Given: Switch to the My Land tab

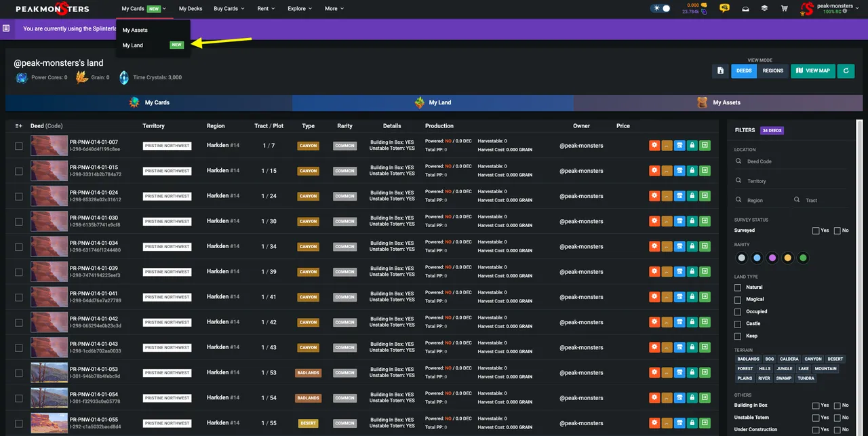Looking at the screenshot, I should [x=433, y=102].
